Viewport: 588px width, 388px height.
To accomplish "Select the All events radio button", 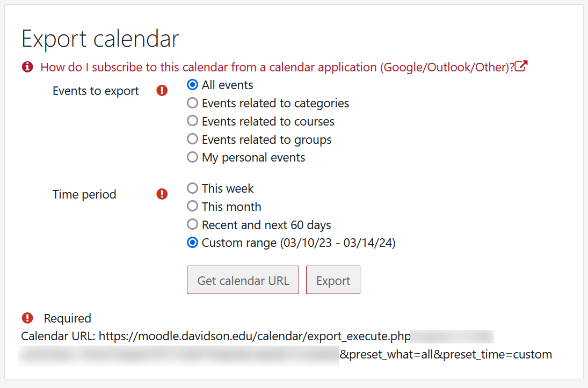I will pyautogui.click(x=192, y=85).
